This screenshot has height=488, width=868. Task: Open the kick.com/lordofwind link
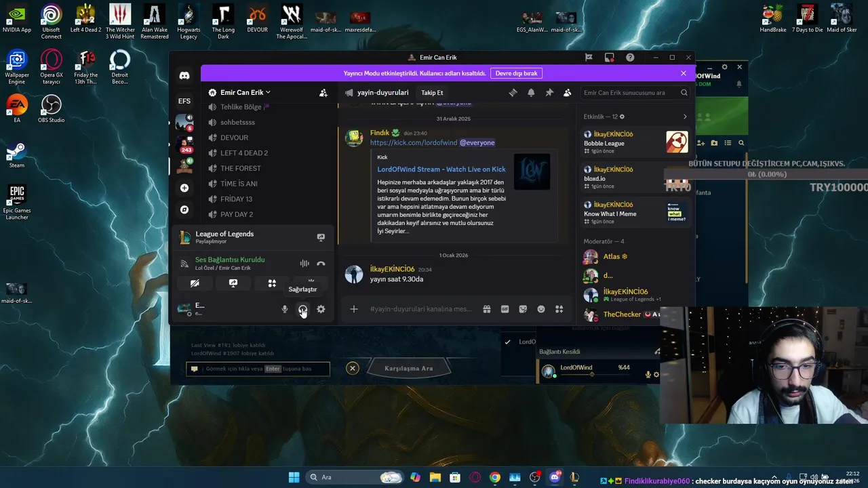pyautogui.click(x=414, y=143)
